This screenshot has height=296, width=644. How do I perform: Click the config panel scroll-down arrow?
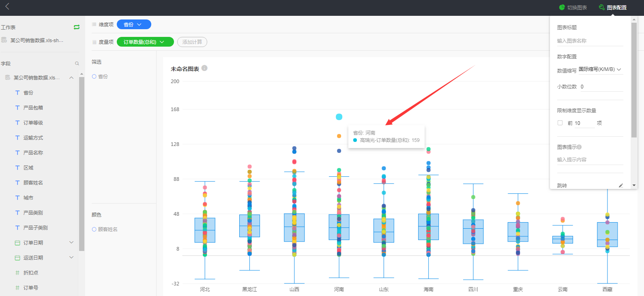click(634, 185)
